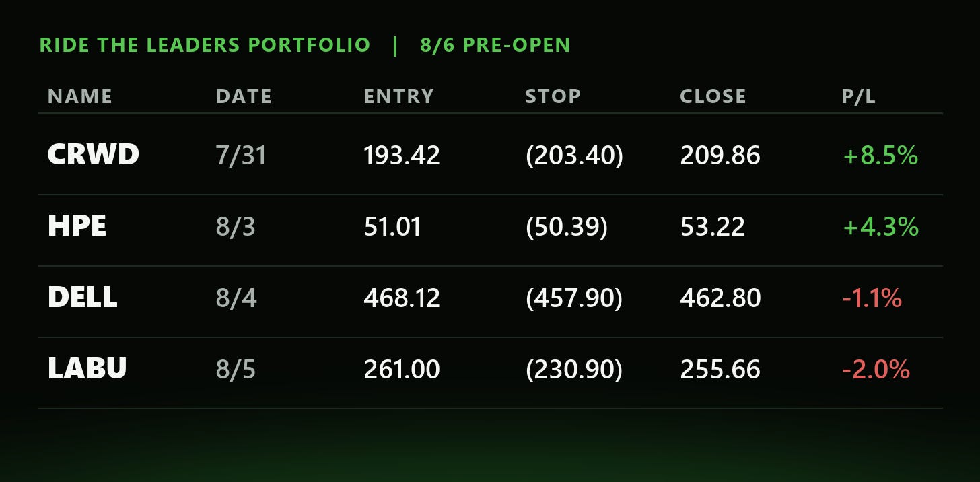The height and width of the screenshot is (482, 980).
Task: Click the Ride the Leaders Portfolio title
Action: pyautogui.click(x=205, y=45)
